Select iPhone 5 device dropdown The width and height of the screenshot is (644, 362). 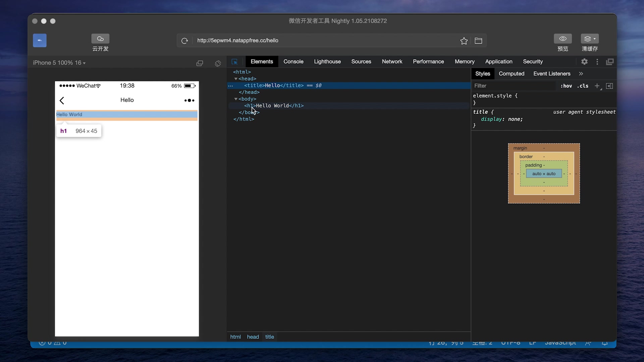tap(60, 62)
